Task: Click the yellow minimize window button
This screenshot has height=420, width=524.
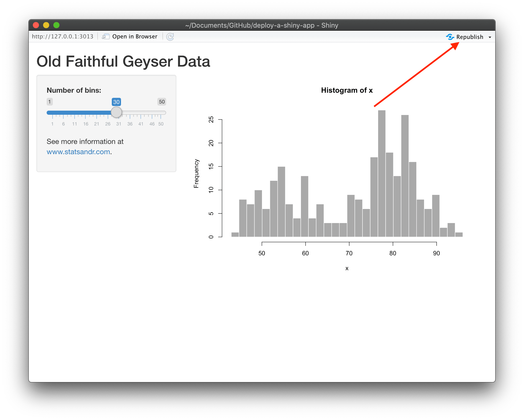Action: click(46, 25)
